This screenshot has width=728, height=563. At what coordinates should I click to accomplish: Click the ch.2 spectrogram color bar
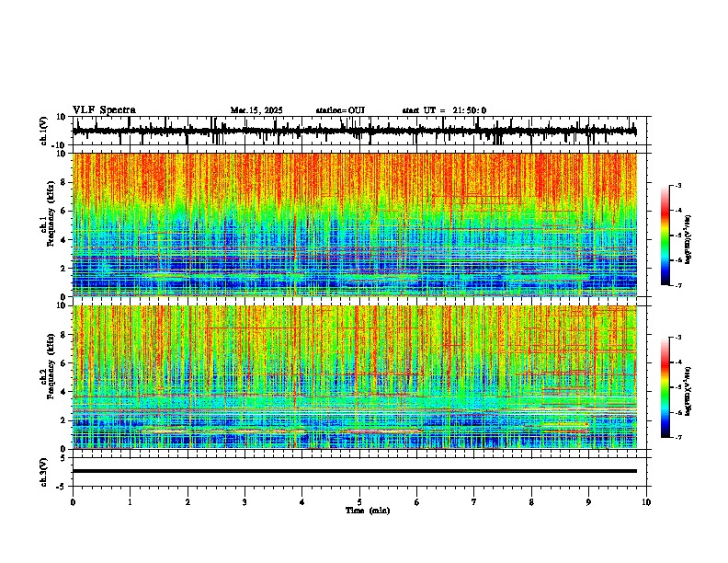(x=665, y=387)
